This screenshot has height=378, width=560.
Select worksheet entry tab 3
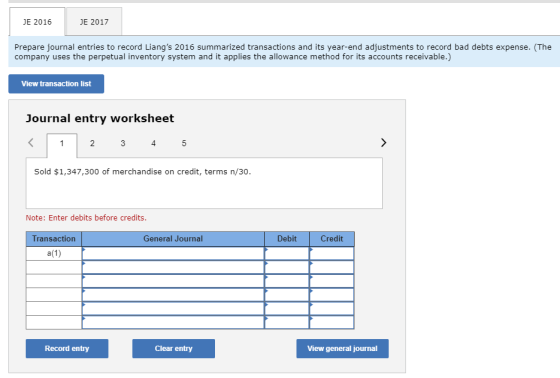(123, 143)
